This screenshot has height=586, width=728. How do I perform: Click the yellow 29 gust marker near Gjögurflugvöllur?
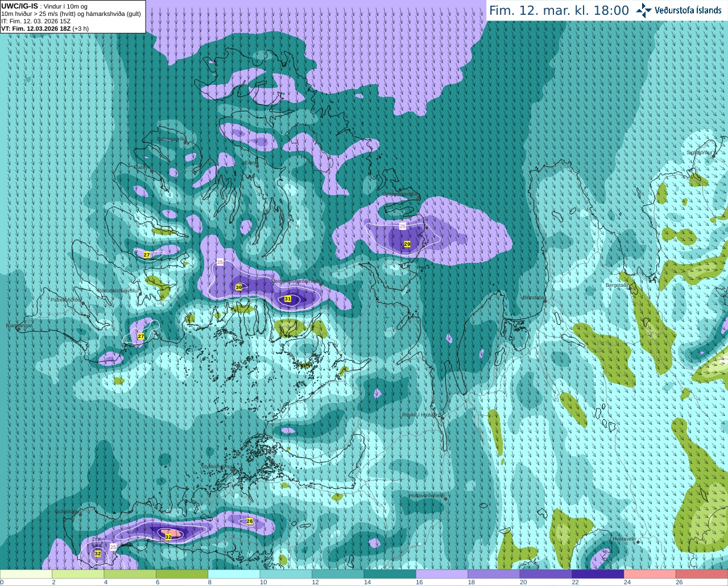407,244
